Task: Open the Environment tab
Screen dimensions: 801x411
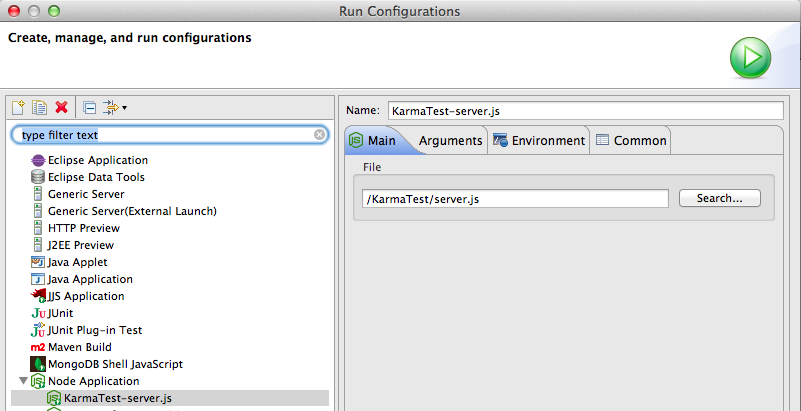Action: [539, 141]
